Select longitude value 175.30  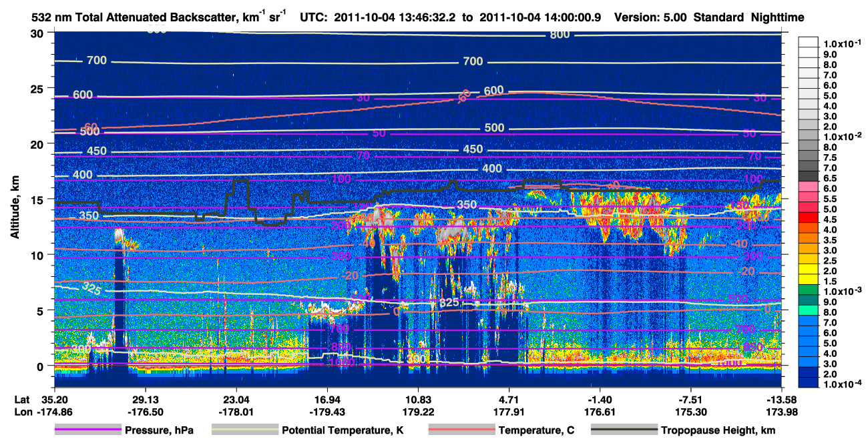tap(690, 412)
